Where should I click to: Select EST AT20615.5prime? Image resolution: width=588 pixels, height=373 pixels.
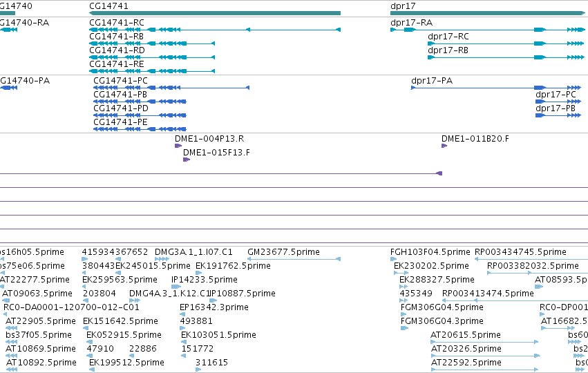coord(466,335)
